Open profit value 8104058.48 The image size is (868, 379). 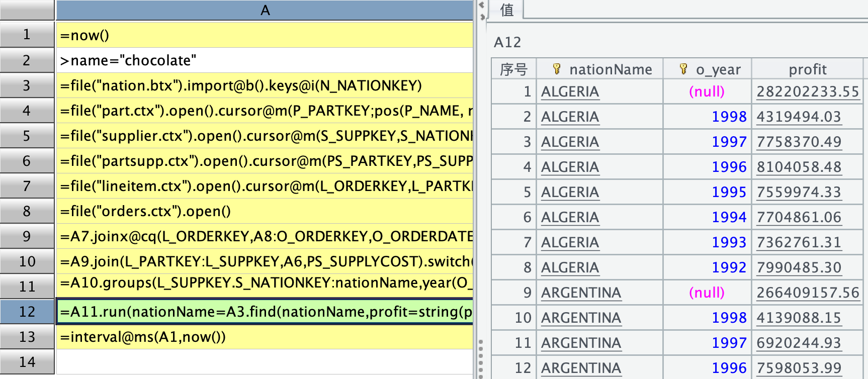[799, 167]
